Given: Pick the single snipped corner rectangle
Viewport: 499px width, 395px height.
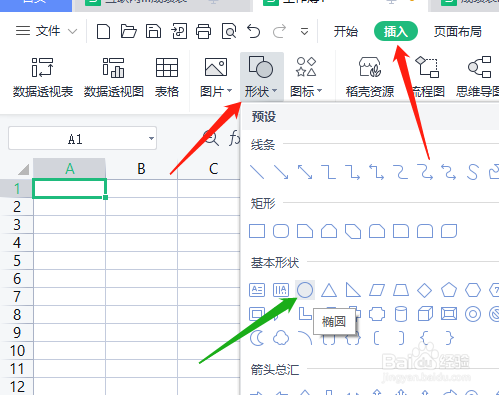Looking at the screenshot, I should (305, 231).
